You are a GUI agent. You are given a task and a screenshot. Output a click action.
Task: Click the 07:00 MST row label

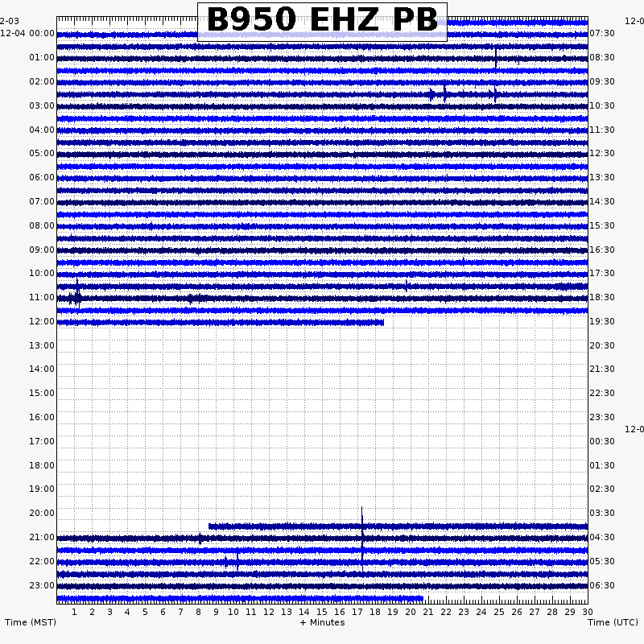click(x=42, y=202)
